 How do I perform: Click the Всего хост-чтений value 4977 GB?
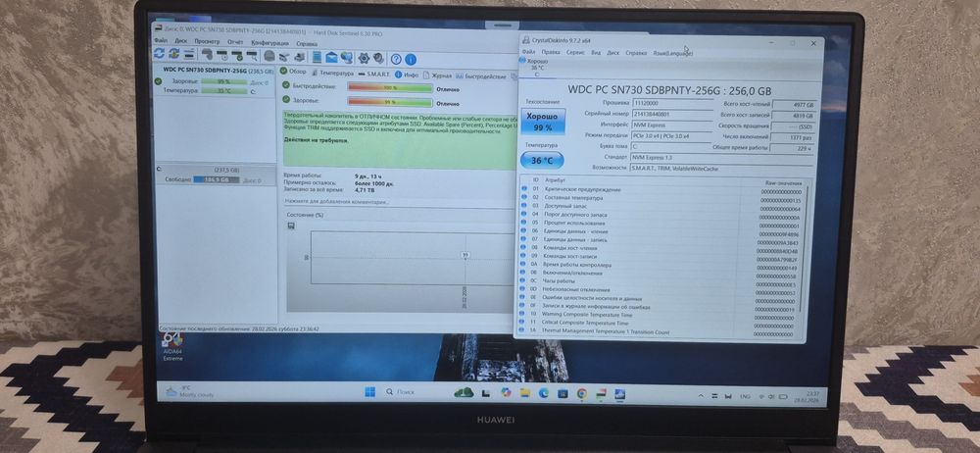(795, 105)
